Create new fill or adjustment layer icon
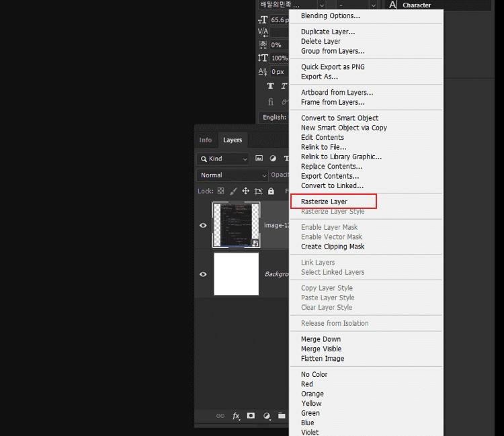 click(267, 416)
